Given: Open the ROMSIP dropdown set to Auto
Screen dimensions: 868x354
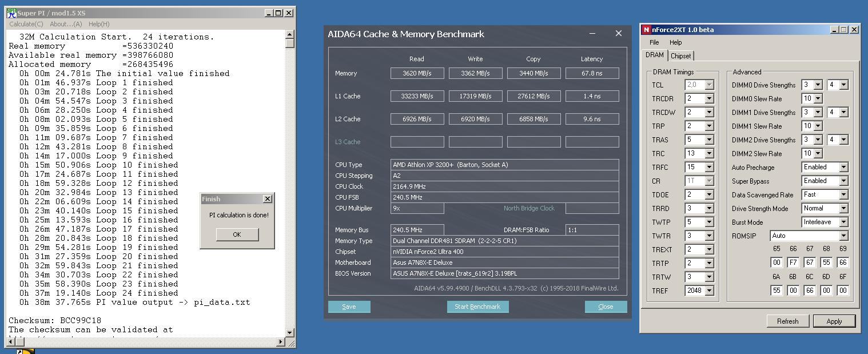Looking at the screenshot, I should 843,236.
